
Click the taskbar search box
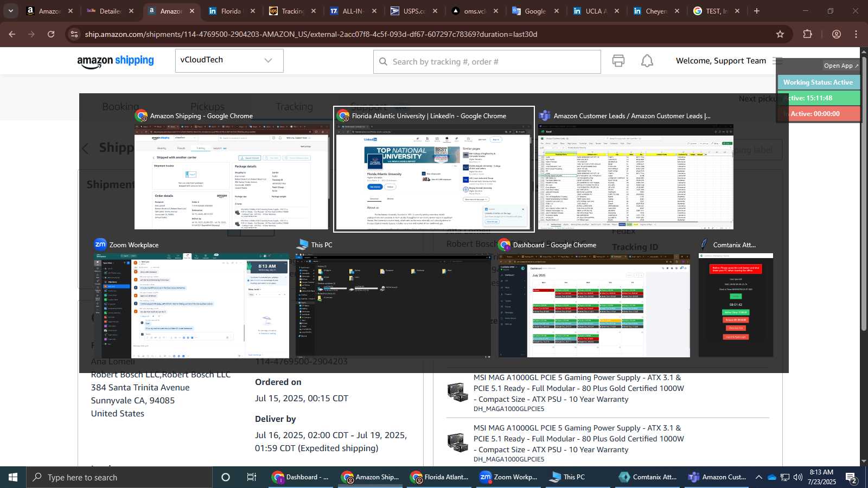119,477
